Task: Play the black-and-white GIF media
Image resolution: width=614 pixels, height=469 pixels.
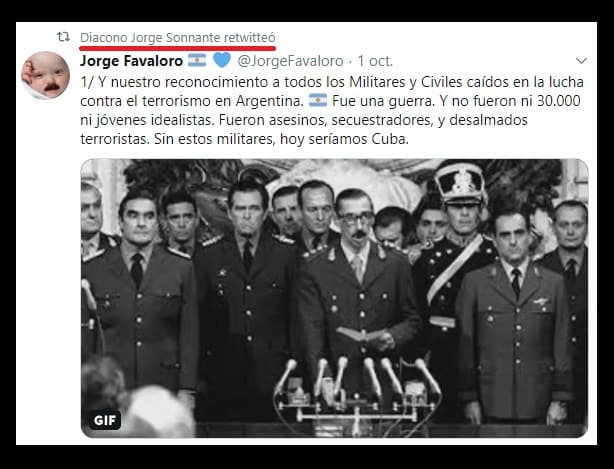Action: [334, 298]
